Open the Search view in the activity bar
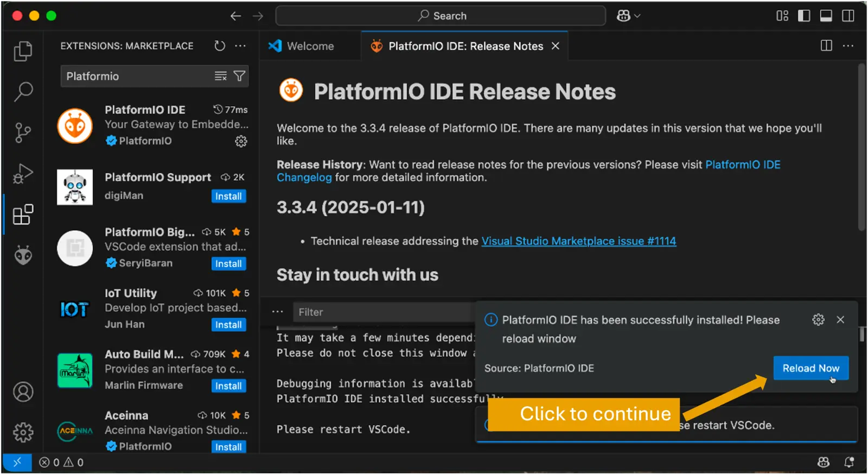Screen dimensions: 868x474 click(23, 92)
